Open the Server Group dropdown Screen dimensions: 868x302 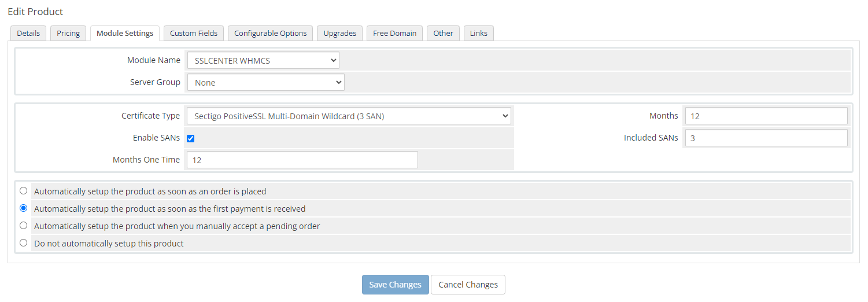266,82
